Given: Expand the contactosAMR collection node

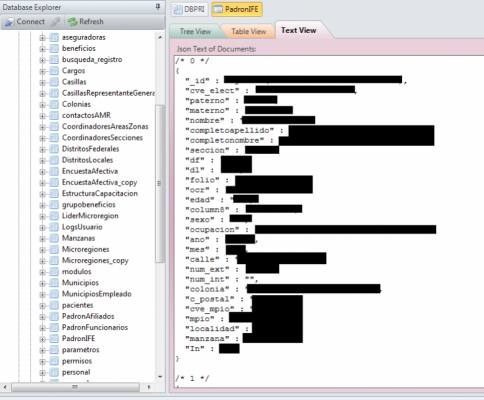Looking at the screenshot, I should pos(42,116).
